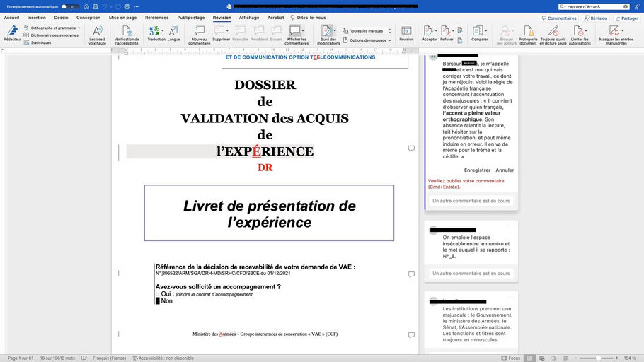Click zoom out minus button

click(576, 358)
